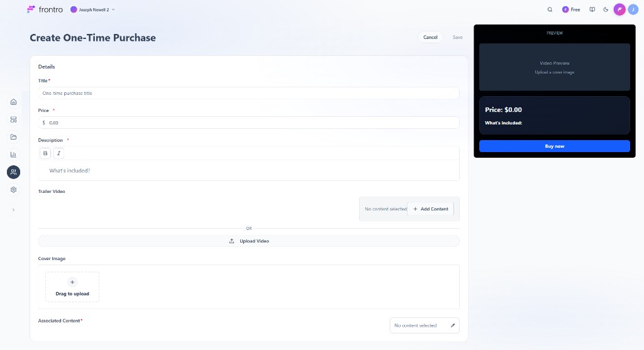644x350 pixels.
Task: Click the What's included: preview text
Action: pos(503,123)
